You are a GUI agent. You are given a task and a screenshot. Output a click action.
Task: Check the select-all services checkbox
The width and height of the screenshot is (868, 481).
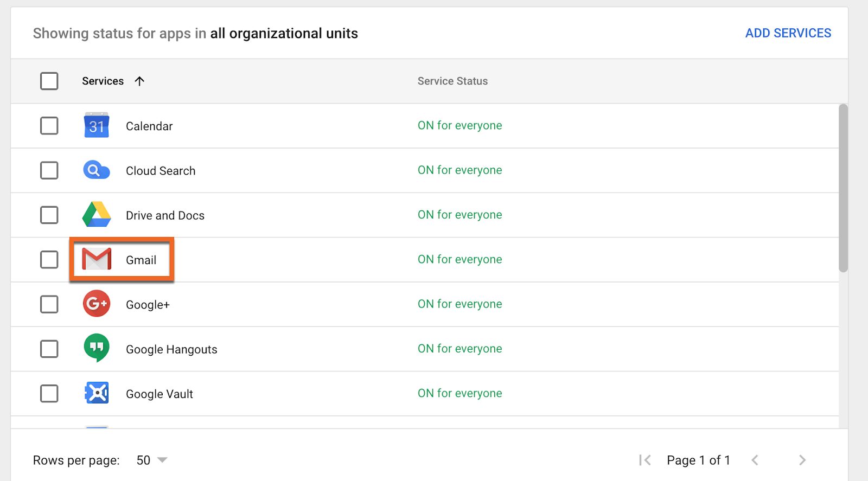point(49,81)
